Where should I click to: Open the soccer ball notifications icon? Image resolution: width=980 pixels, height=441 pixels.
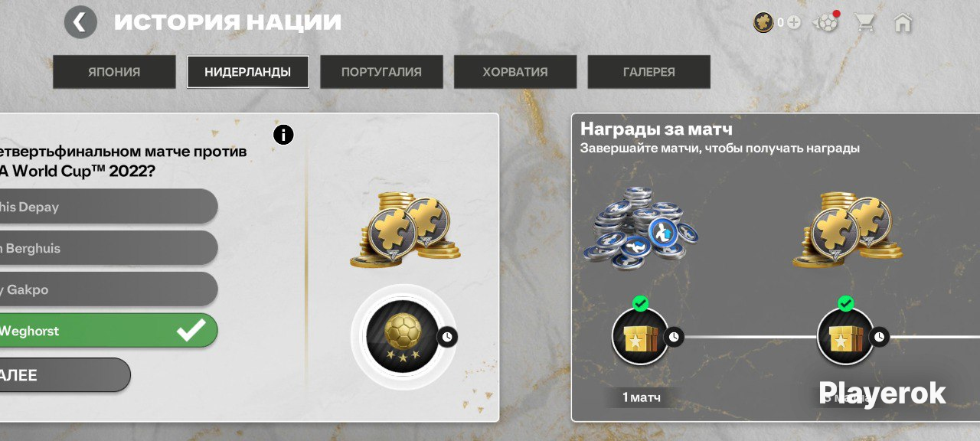point(828,22)
